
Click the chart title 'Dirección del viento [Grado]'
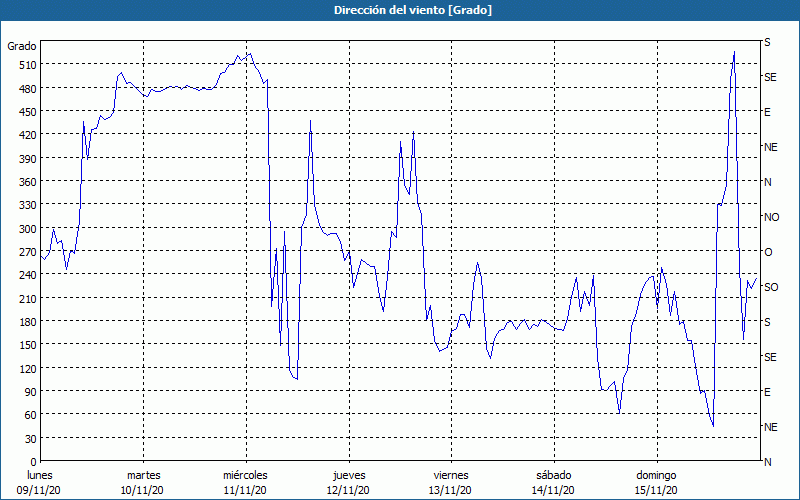click(413, 10)
